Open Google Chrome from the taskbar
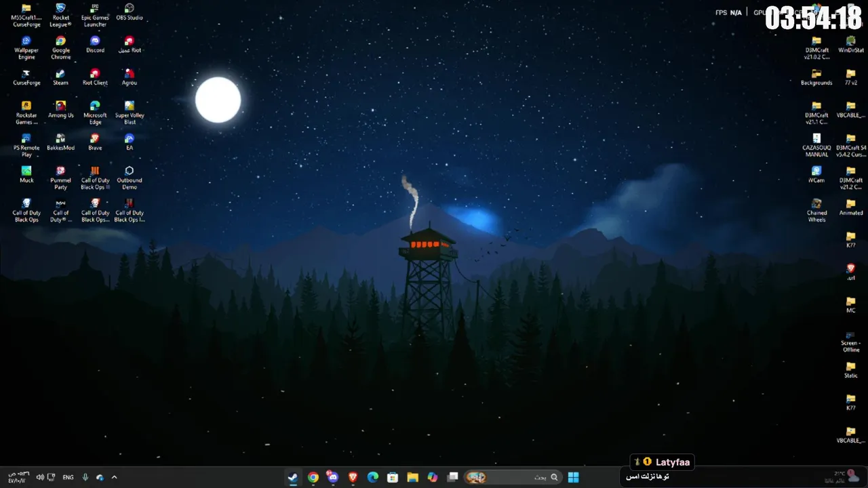 coord(313,477)
